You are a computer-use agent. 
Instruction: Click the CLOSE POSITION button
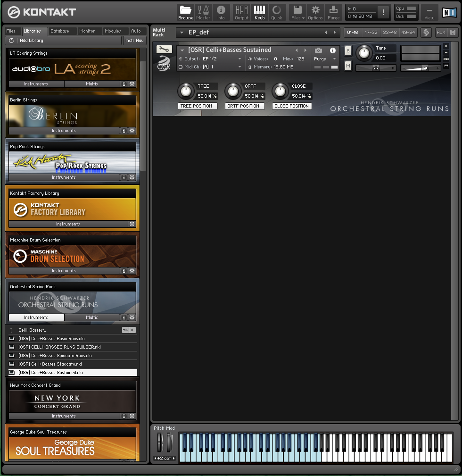292,106
